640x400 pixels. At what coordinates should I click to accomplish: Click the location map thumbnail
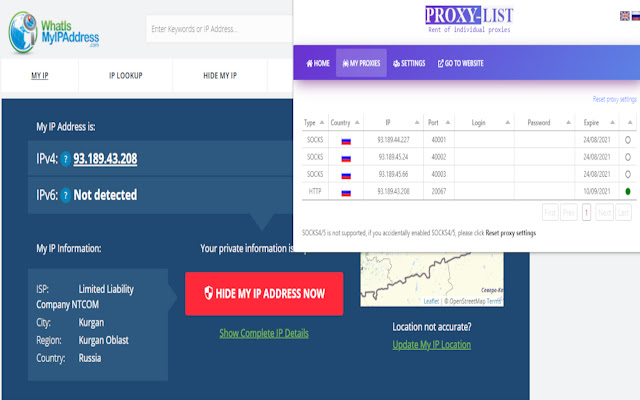tap(432, 279)
